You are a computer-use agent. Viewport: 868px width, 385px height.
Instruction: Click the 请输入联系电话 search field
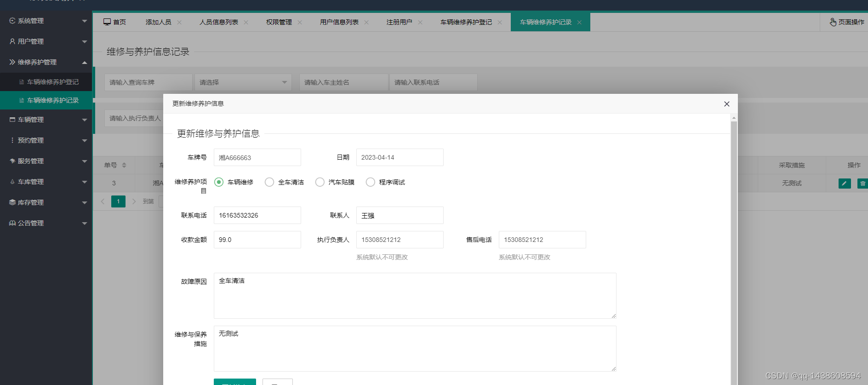click(434, 82)
